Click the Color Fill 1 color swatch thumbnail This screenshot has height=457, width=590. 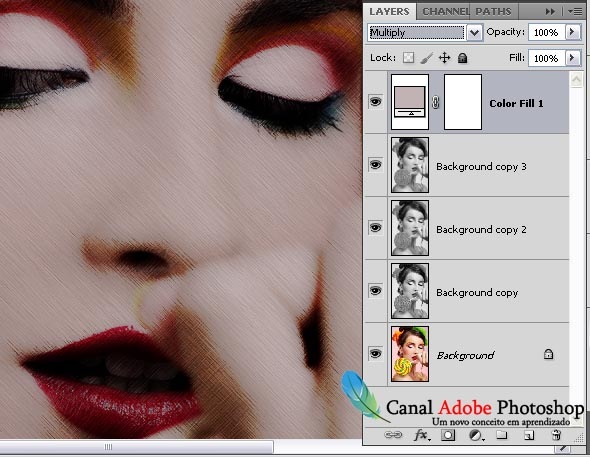point(410,102)
